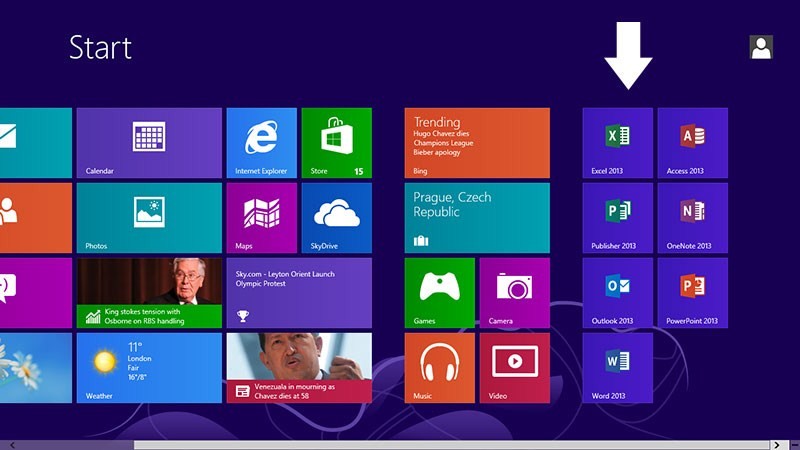Click the "11°" temperature on Weather tile
The image size is (800, 450).
(x=135, y=347)
